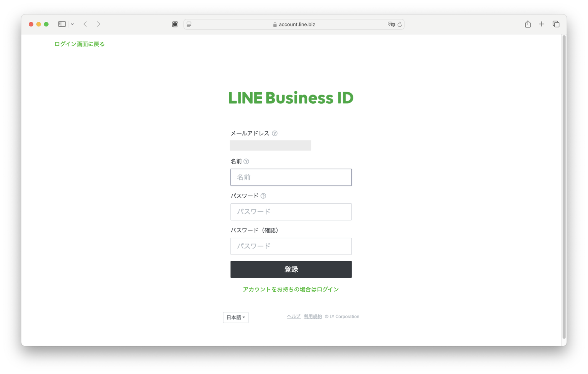Focus the 名前 input field
Screen dimensions: 588x374
point(291,178)
